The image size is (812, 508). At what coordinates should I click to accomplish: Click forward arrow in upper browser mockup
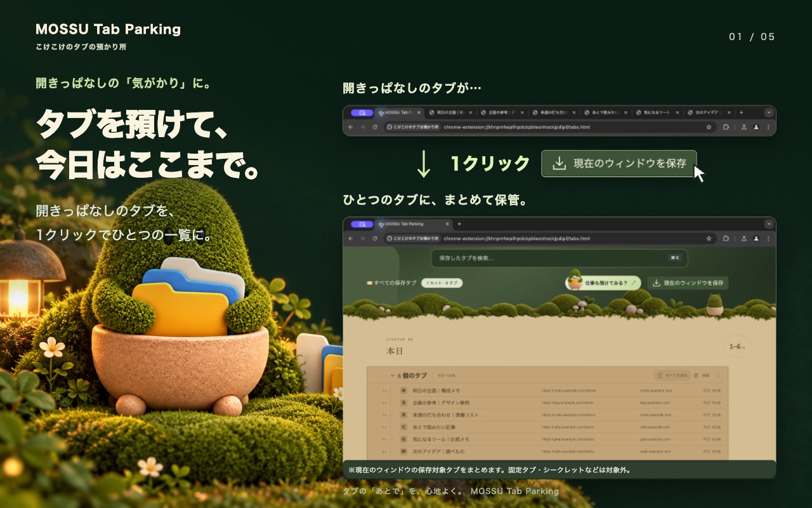(363, 127)
